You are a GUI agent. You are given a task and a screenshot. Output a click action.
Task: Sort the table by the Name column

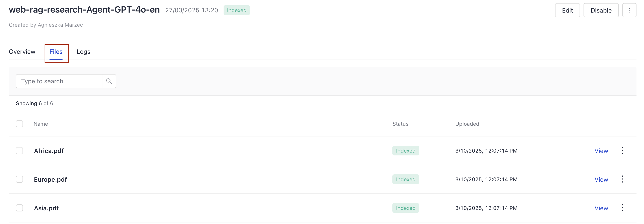[x=41, y=124]
